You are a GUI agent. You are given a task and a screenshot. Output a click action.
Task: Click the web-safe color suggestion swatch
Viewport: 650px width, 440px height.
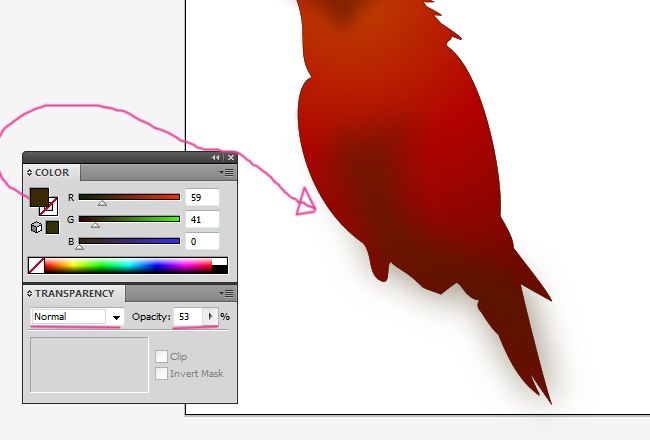[52, 228]
